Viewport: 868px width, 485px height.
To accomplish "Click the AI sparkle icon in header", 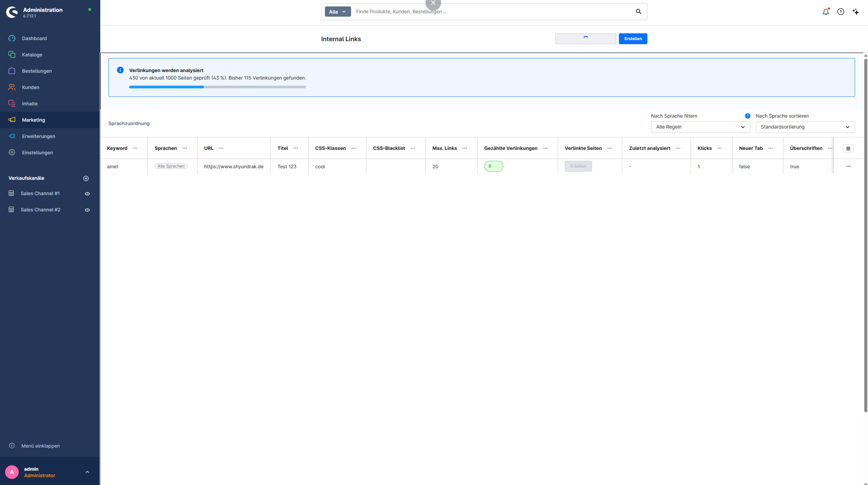I will point(855,12).
